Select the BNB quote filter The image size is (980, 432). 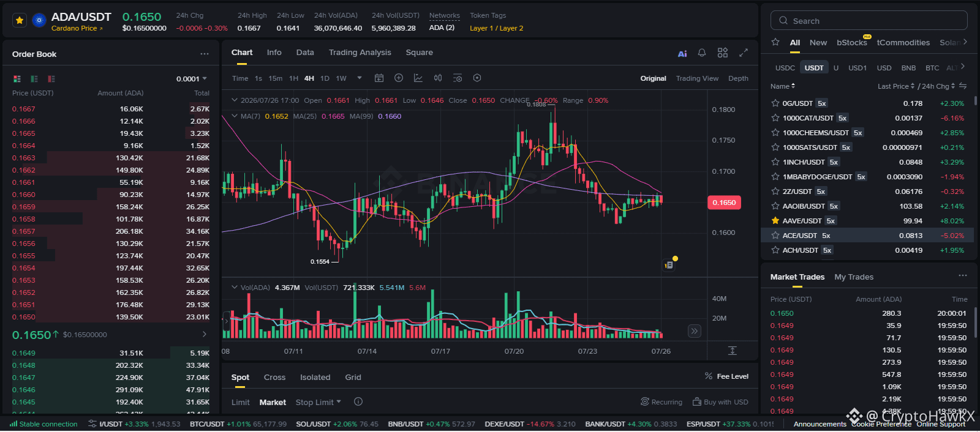pyautogui.click(x=908, y=68)
